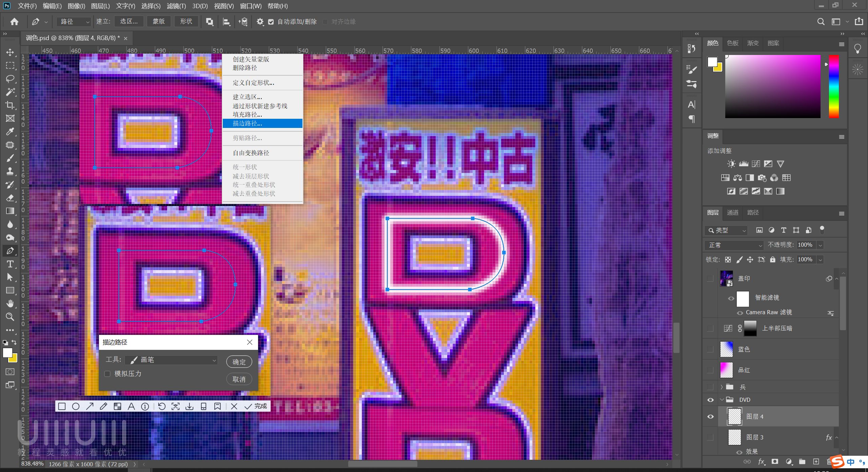Collapse the DVD layer group

coord(722,400)
